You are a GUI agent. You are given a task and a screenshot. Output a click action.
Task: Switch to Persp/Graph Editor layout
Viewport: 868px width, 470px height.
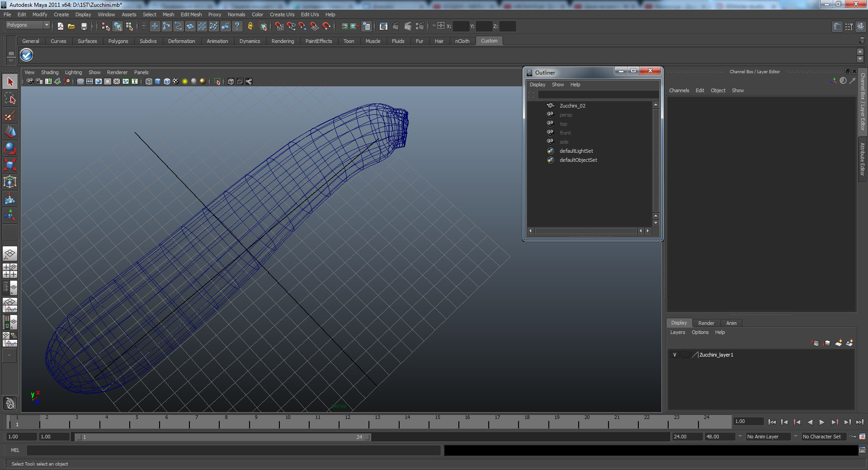click(x=10, y=305)
